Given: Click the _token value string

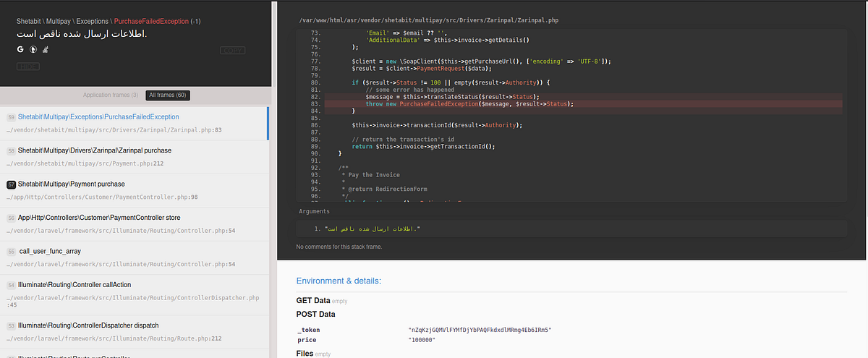Looking at the screenshot, I should [480, 330].
